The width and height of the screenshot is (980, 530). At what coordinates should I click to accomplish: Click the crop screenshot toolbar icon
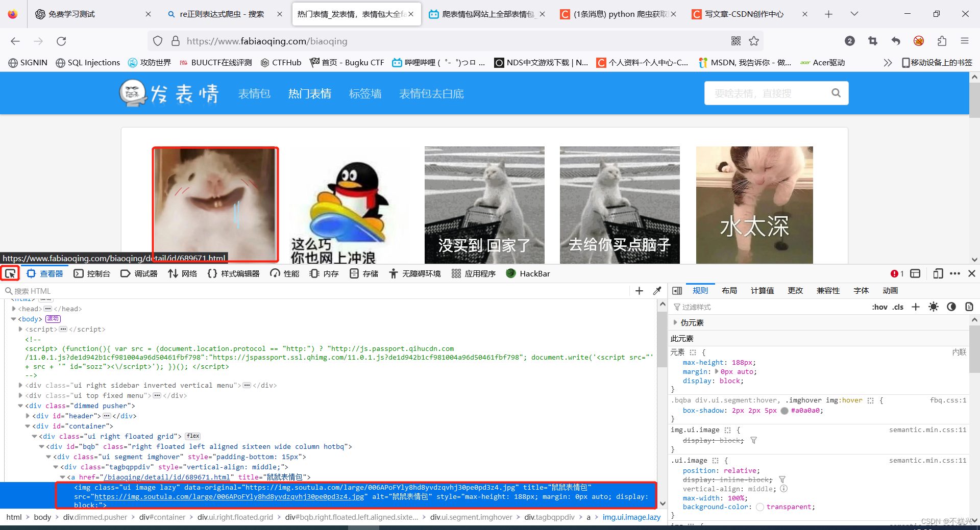872,41
